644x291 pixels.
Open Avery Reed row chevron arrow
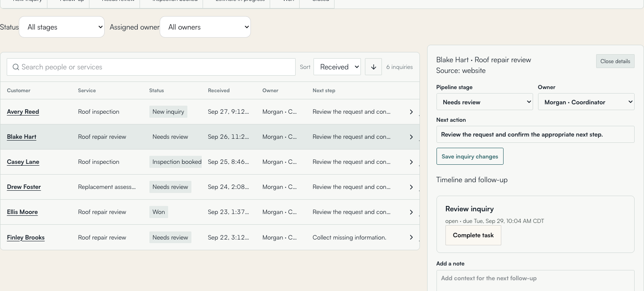click(411, 112)
